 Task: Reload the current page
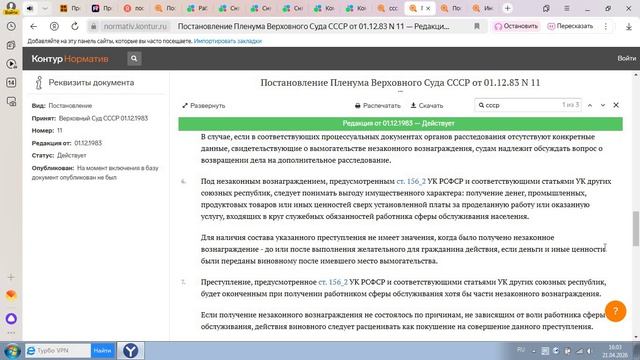click(75, 27)
